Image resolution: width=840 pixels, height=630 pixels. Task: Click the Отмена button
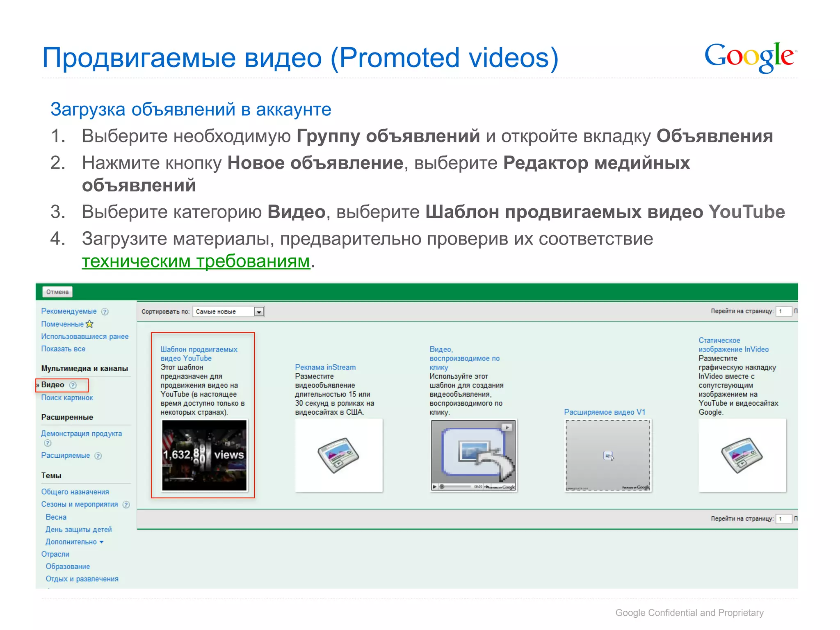click(57, 292)
